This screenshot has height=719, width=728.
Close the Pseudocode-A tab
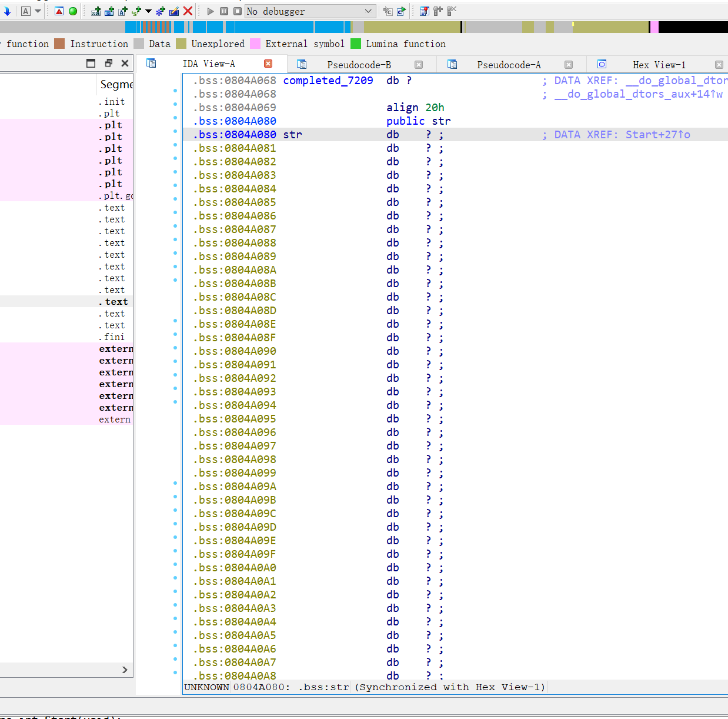tap(569, 65)
